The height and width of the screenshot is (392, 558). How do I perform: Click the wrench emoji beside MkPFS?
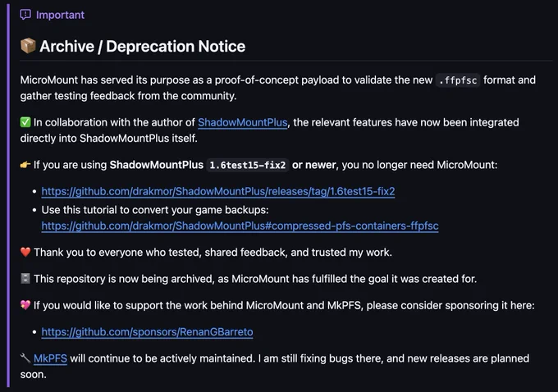(25, 358)
